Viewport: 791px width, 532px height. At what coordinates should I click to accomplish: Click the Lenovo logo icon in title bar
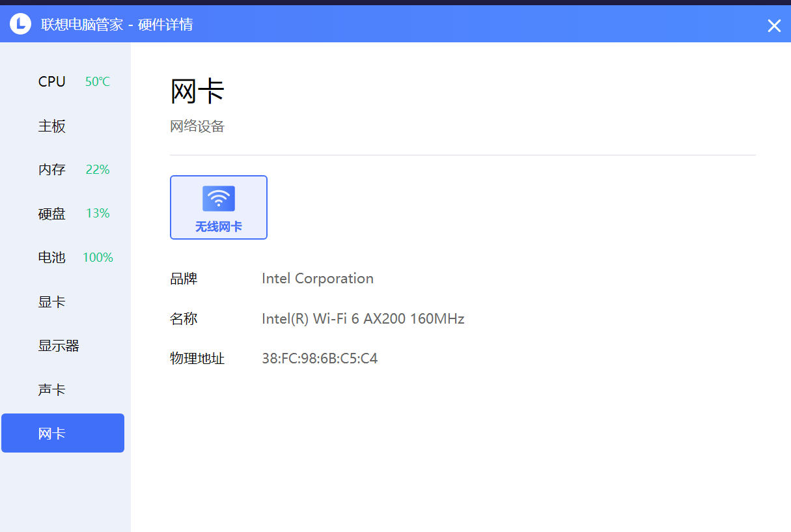pyautogui.click(x=20, y=24)
